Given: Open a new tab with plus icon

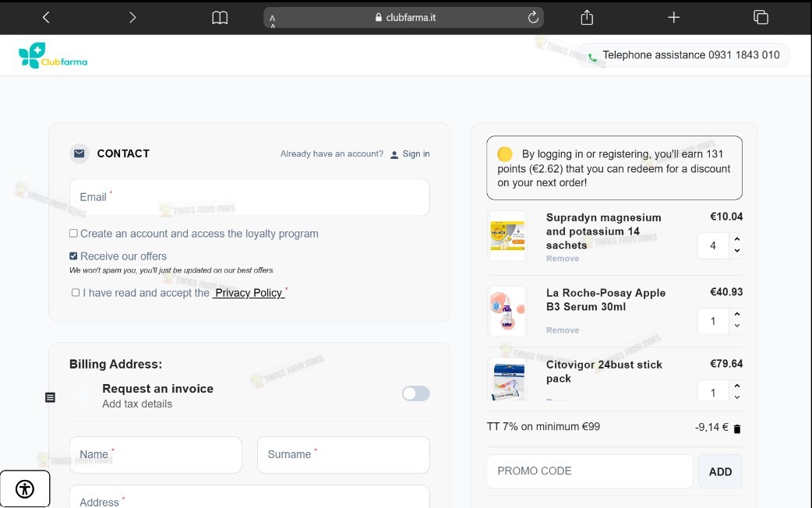Looking at the screenshot, I should tap(674, 18).
